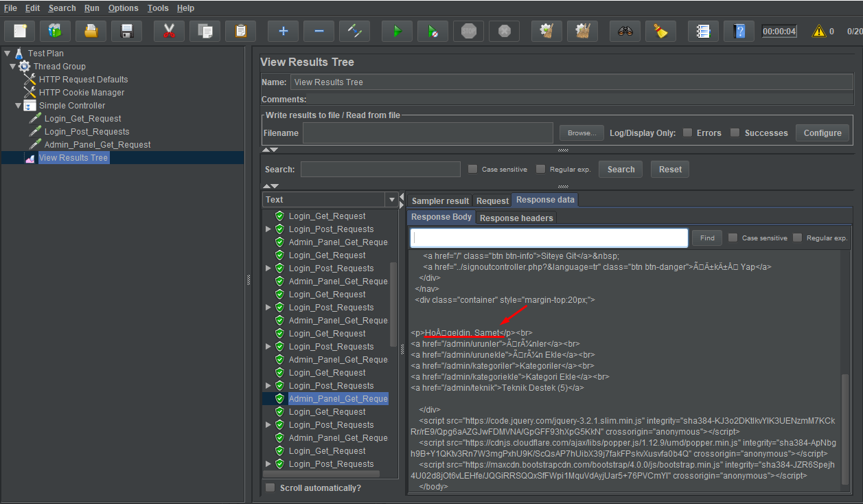Open the Edit menu

tap(32, 8)
